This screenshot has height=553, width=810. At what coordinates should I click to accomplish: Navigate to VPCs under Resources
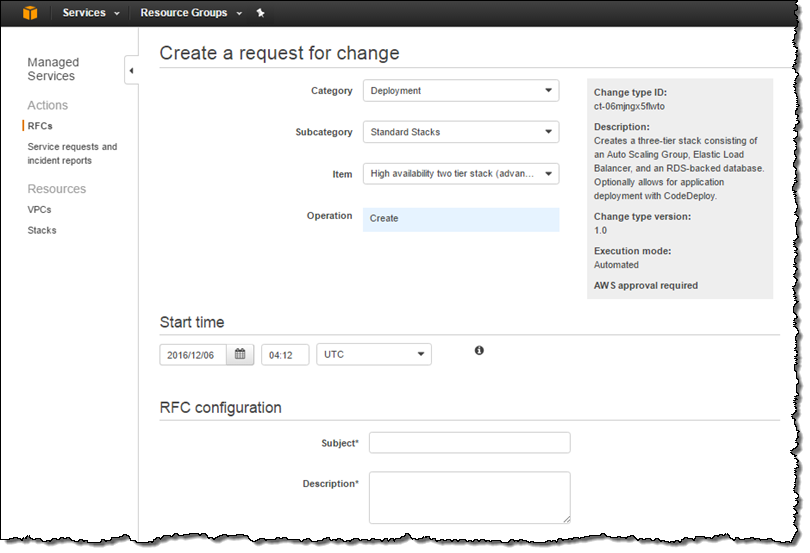(39, 210)
